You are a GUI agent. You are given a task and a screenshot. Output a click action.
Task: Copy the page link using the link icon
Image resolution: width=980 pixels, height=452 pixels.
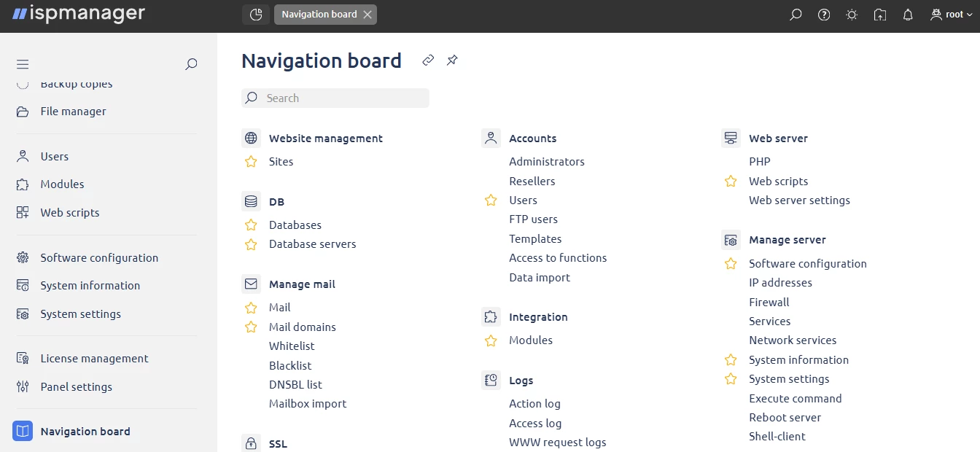point(428,61)
